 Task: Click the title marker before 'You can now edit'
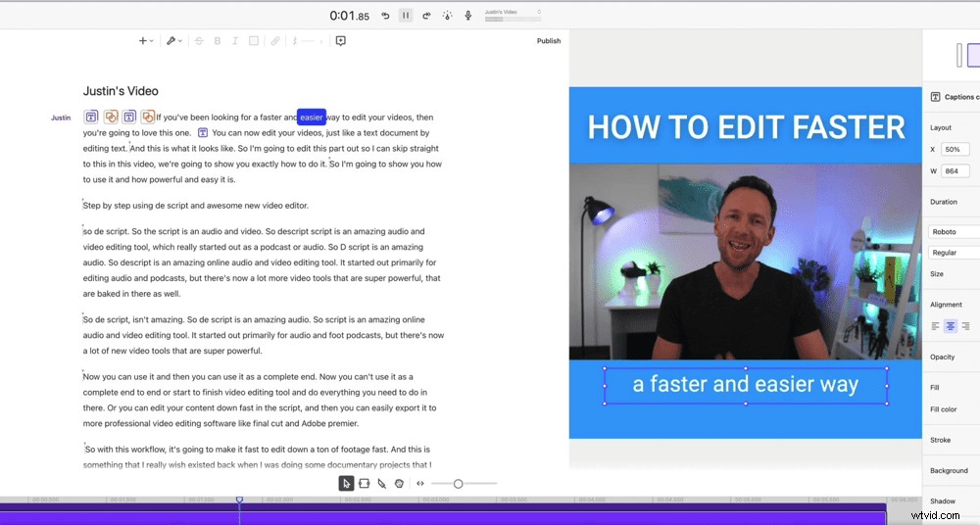tap(203, 132)
